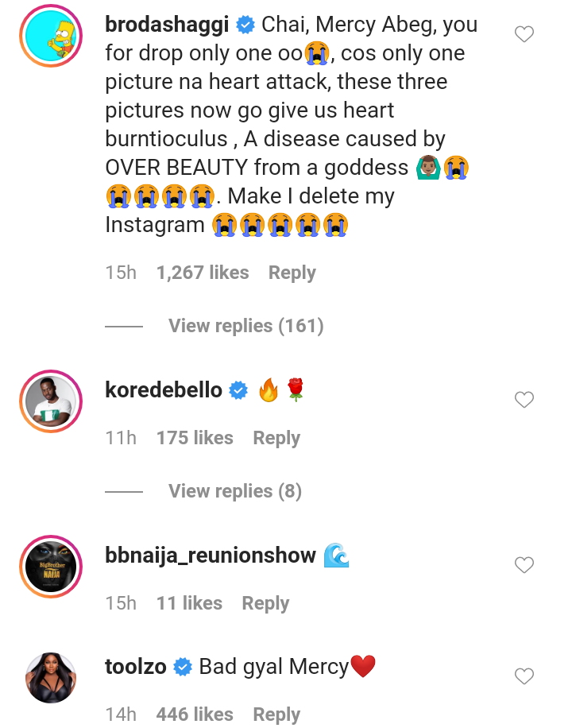
Task: Expand View replies (161)
Action: coord(245,326)
